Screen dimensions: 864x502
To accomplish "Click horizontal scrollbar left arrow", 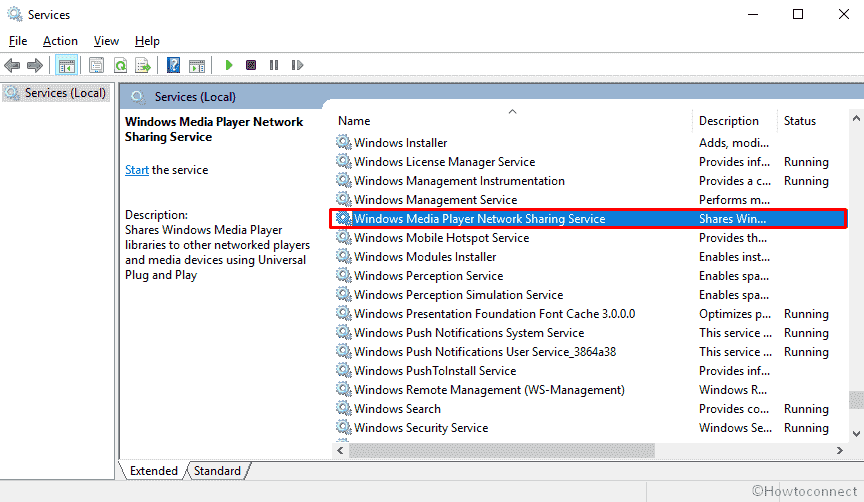I will (340, 450).
